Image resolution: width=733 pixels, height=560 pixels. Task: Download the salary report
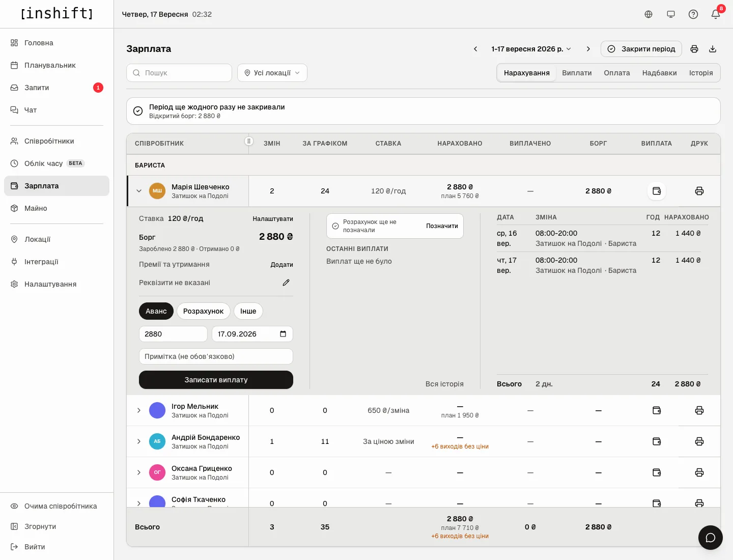(x=713, y=49)
